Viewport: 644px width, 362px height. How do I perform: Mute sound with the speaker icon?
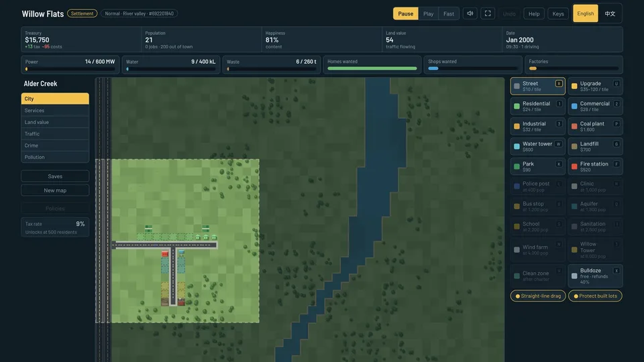(470, 13)
